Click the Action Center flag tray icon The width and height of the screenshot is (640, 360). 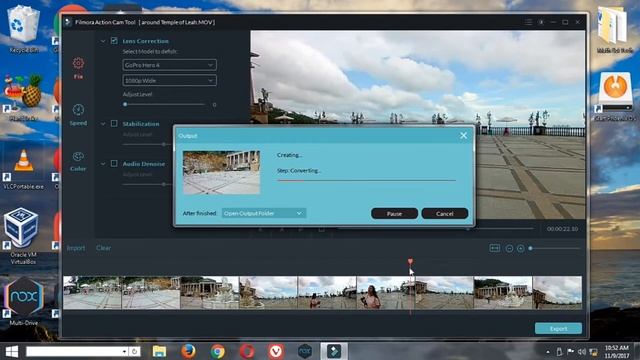(570, 351)
